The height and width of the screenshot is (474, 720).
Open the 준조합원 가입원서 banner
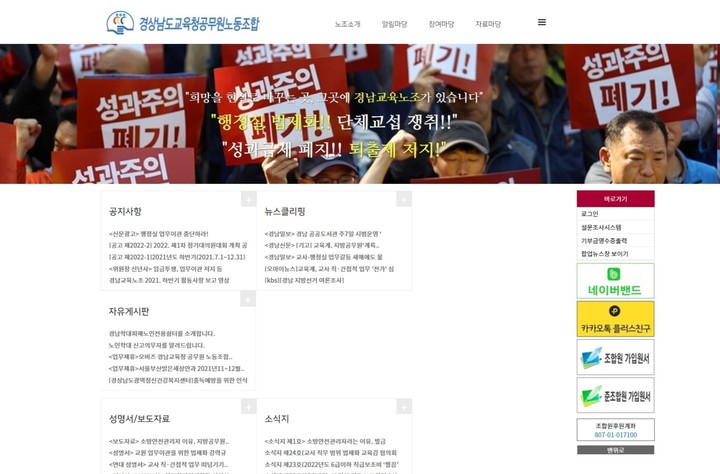tap(615, 395)
